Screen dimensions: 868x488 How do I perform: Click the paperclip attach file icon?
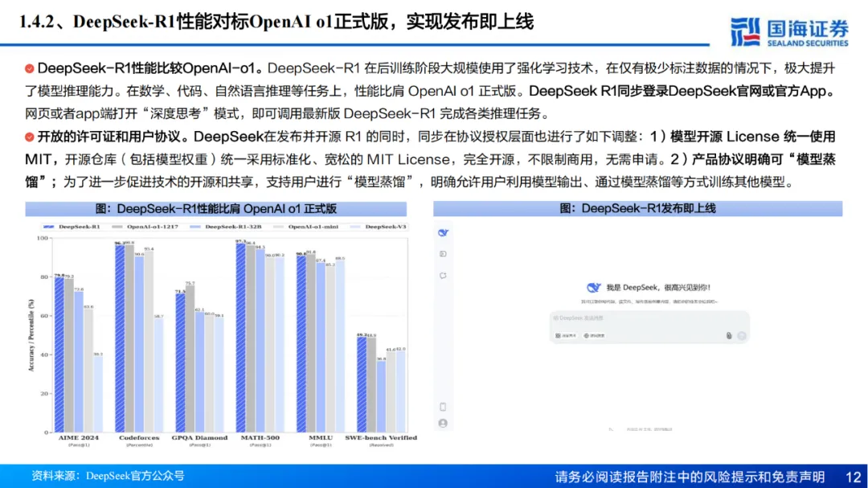point(729,336)
